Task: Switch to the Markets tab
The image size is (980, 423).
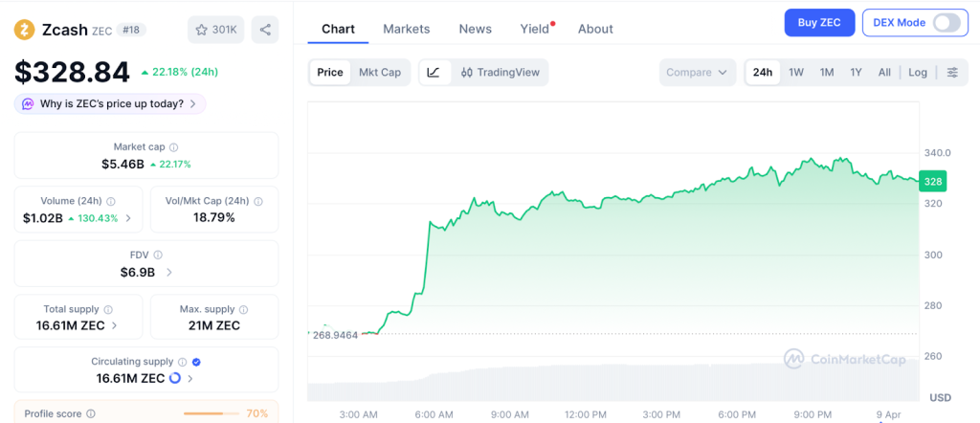Action: [x=406, y=29]
